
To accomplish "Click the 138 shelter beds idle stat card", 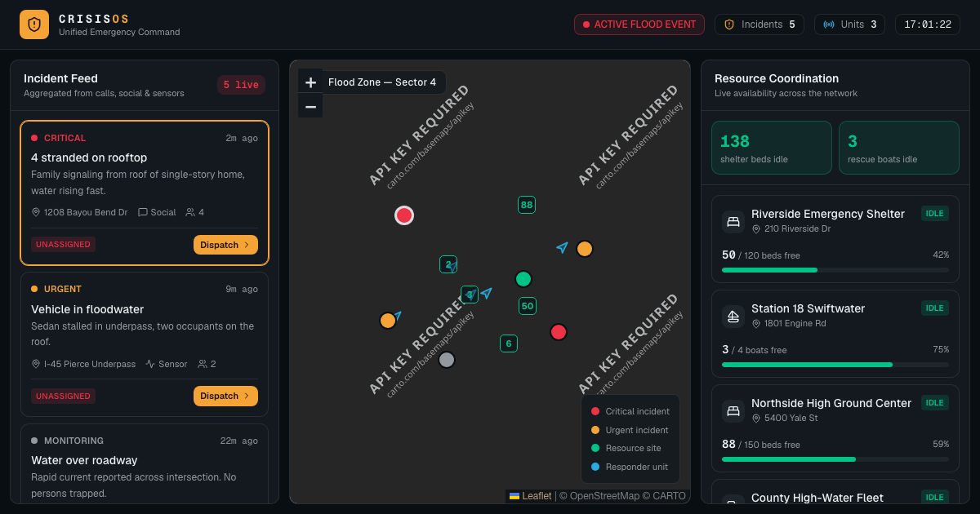I will pos(772,148).
